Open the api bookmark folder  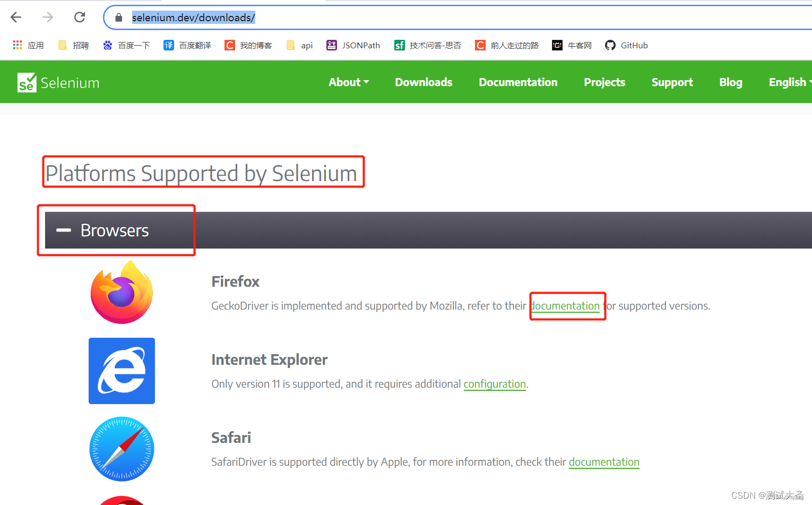pos(299,45)
